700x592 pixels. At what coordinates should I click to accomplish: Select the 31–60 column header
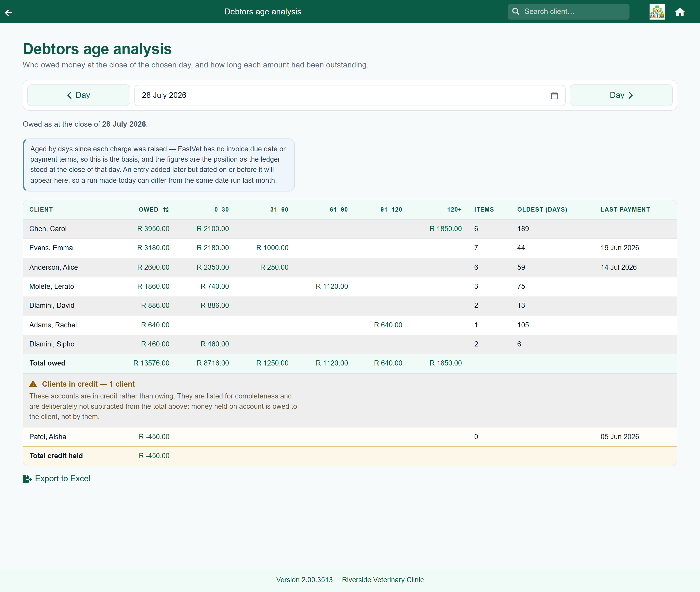click(x=279, y=210)
